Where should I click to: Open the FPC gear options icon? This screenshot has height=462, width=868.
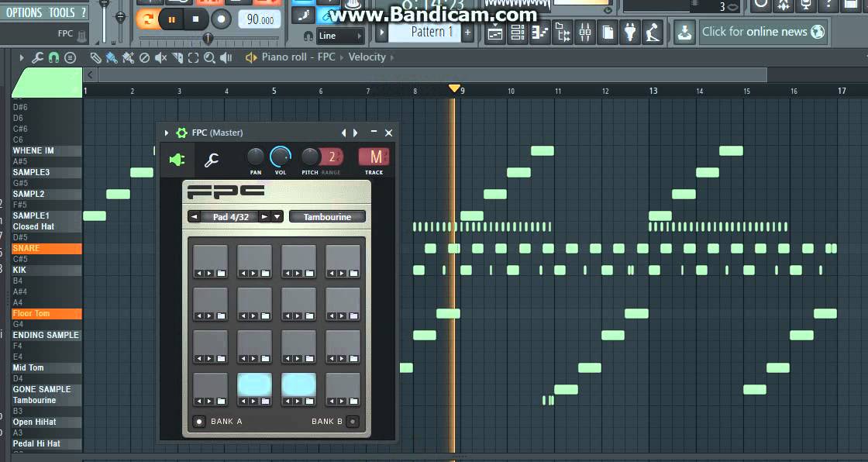tap(182, 133)
